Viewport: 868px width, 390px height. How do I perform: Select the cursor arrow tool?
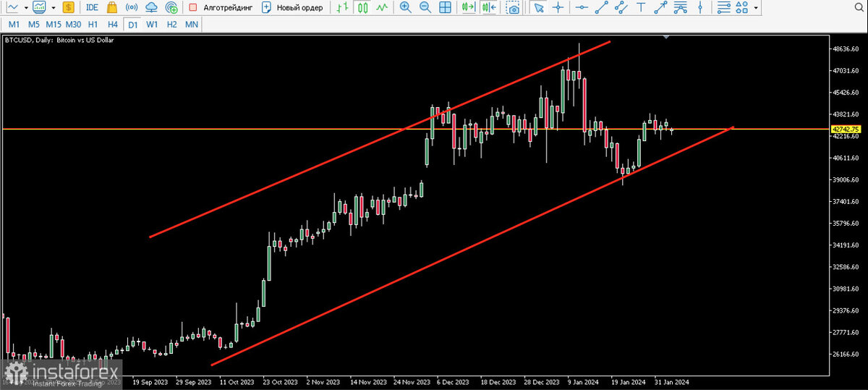click(538, 7)
